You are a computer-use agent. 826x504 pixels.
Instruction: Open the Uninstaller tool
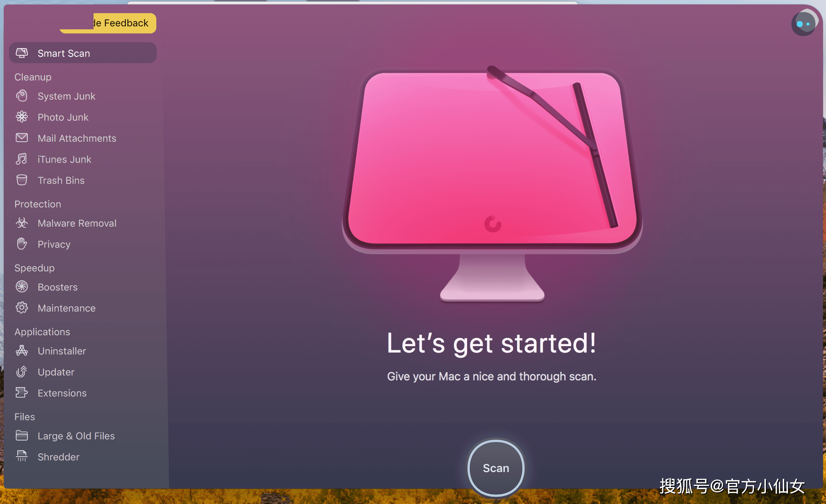pos(61,351)
